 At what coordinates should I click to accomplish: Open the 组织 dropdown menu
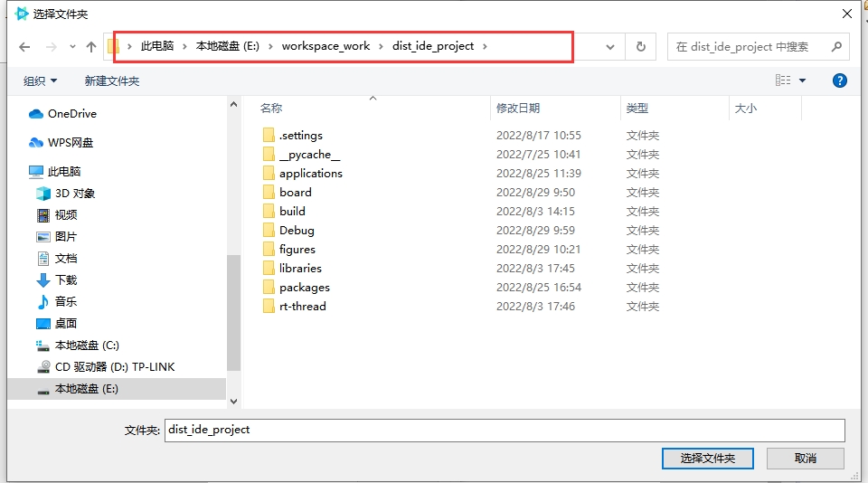pos(41,81)
